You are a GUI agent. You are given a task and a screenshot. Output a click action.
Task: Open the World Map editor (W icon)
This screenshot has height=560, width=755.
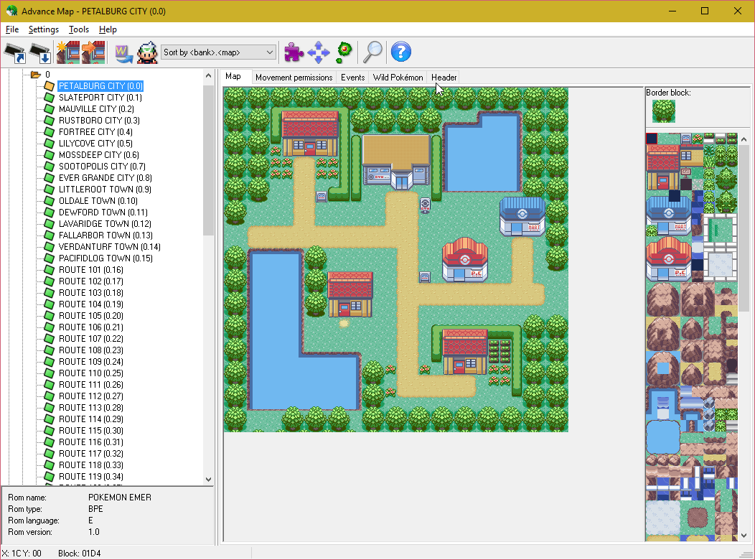(123, 52)
